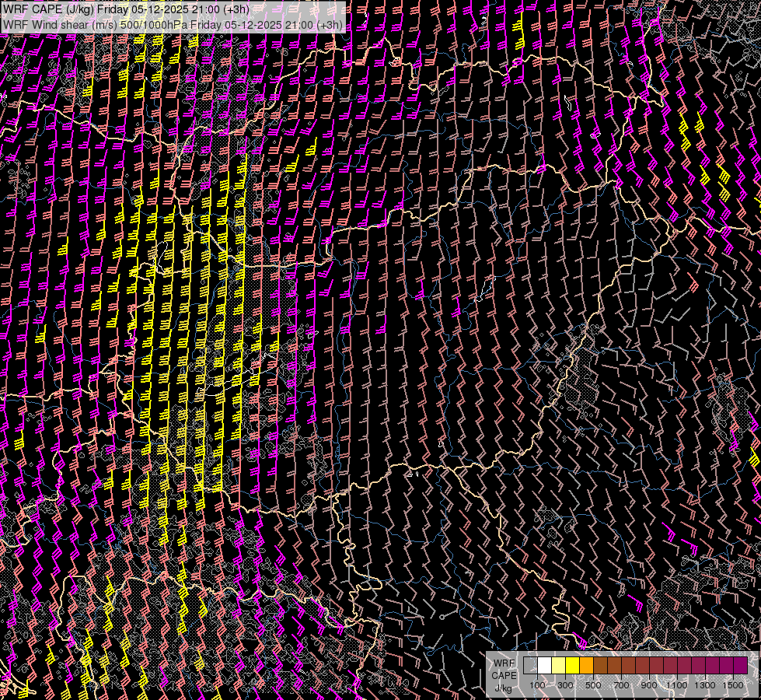Select the 1100 value on legend scale
Viewport: 761px width, 700px height.
677,684
